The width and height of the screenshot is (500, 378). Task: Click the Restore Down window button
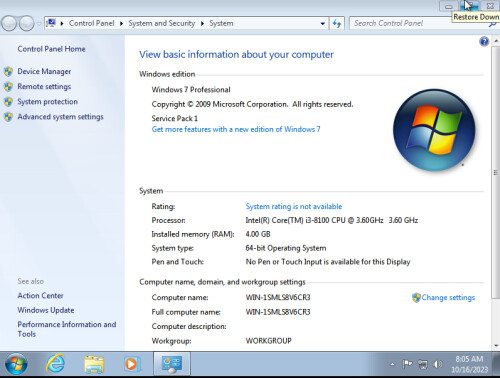tap(469, 6)
